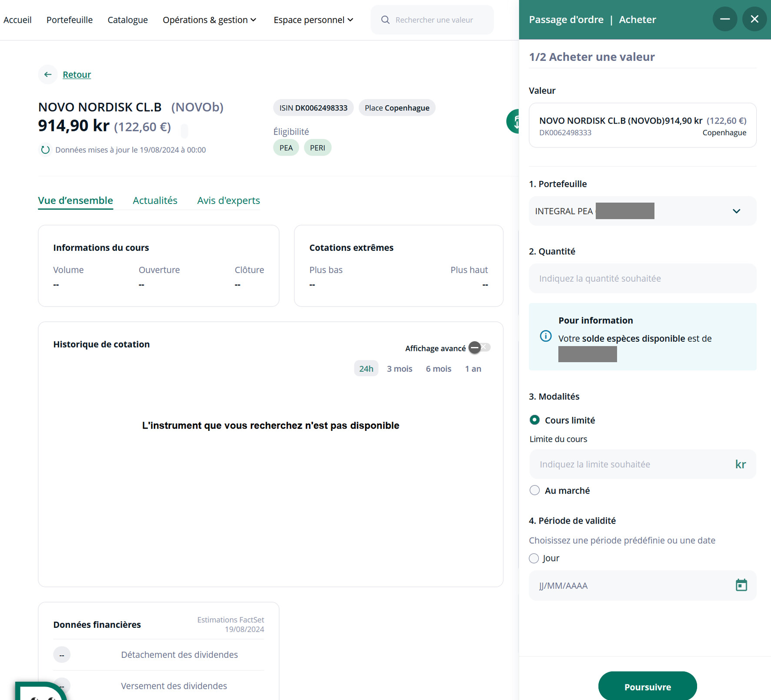Toggle the Affichage avancé switch
The height and width of the screenshot is (700, 771).
[480, 347]
